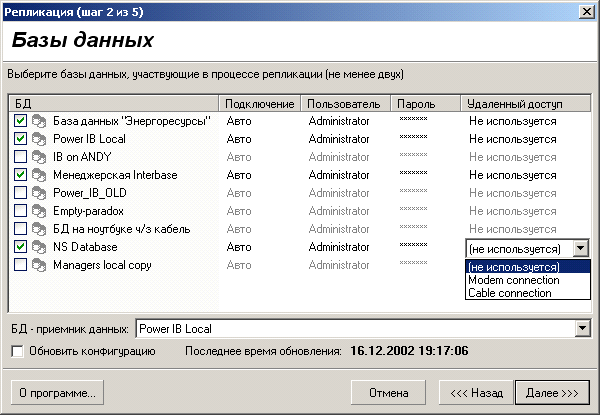Click database icon next to Менеджерская Interbase
600x415 pixels.
coord(39,175)
